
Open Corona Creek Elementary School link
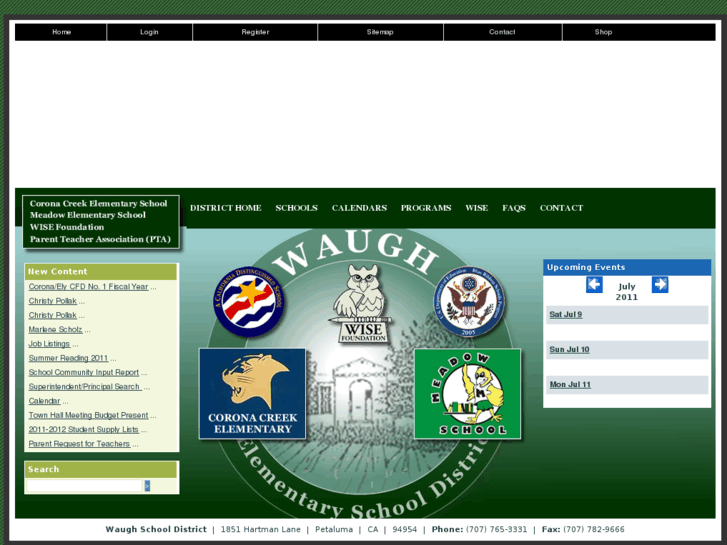coord(98,203)
